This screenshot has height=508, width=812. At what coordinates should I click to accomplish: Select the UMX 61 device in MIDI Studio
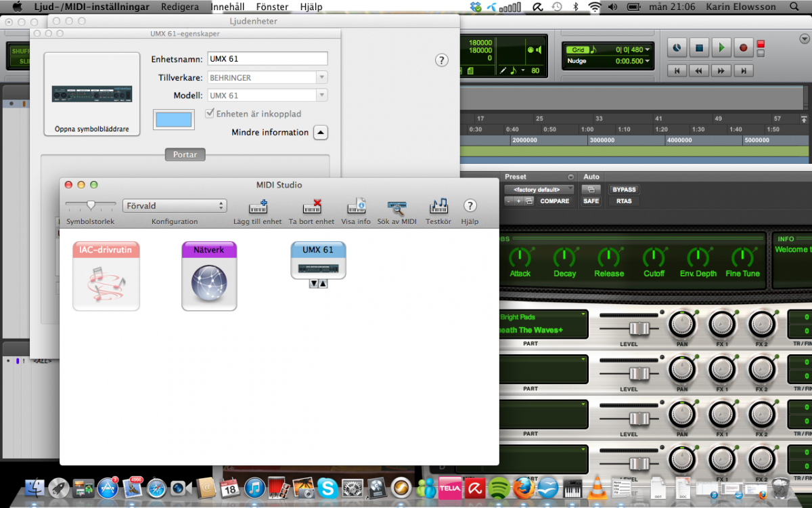(318, 260)
